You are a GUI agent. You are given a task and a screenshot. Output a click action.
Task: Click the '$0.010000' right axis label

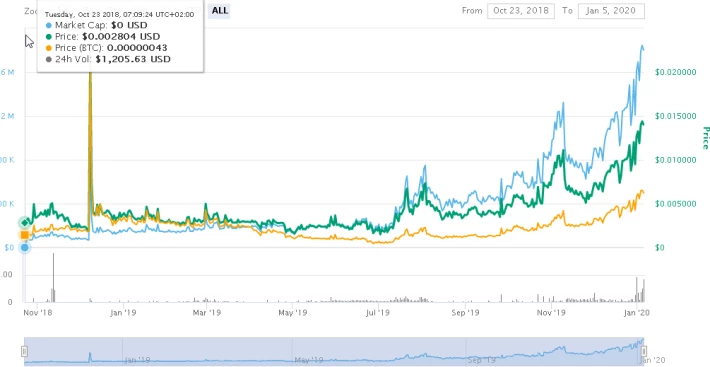[675, 160]
